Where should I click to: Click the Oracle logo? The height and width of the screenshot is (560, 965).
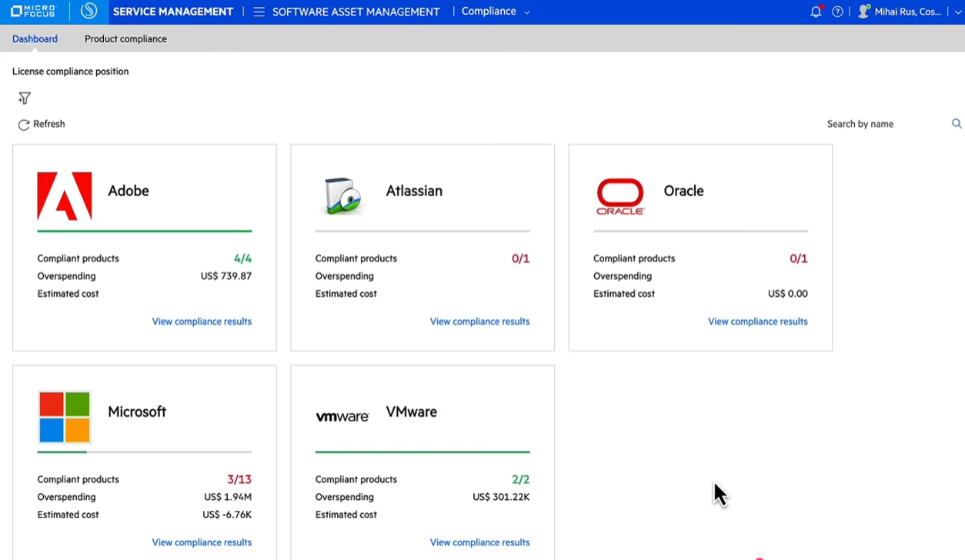click(x=620, y=196)
